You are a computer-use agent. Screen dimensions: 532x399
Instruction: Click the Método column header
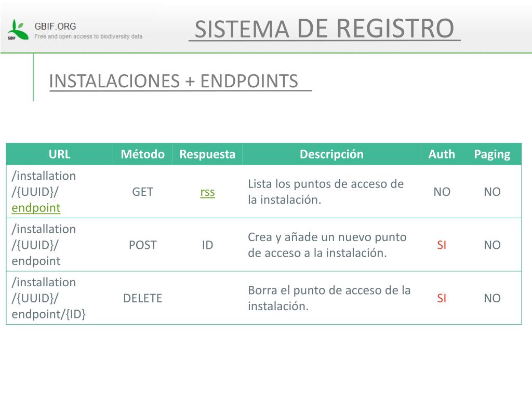(x=142, y=154)
